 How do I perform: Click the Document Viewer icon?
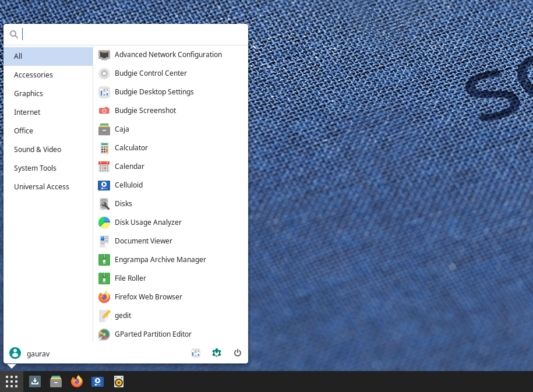coord(104,241)
